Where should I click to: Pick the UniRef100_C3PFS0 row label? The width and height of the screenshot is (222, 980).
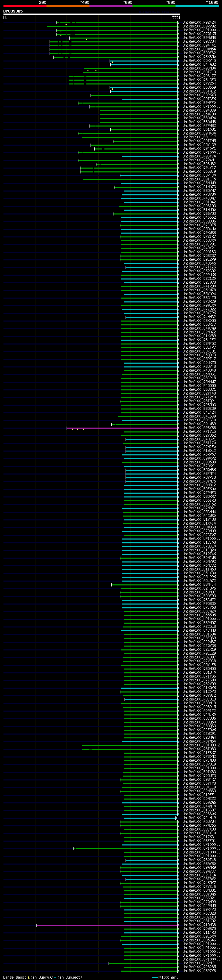(x=199, y=175)
